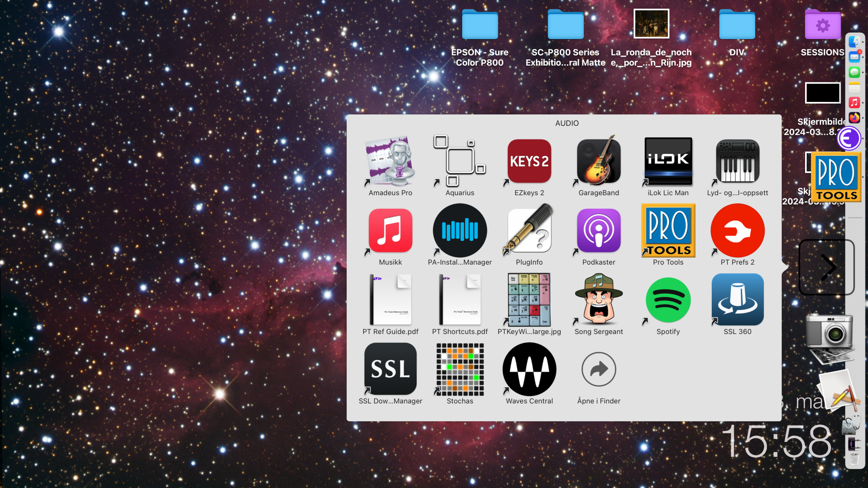Viewport: 868px width, 488px height.
Task: Open Trash in the Dock
Action: 854,459
